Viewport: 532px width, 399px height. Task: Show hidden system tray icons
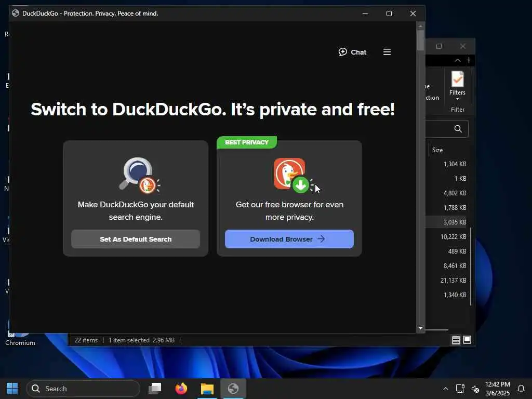445,389
